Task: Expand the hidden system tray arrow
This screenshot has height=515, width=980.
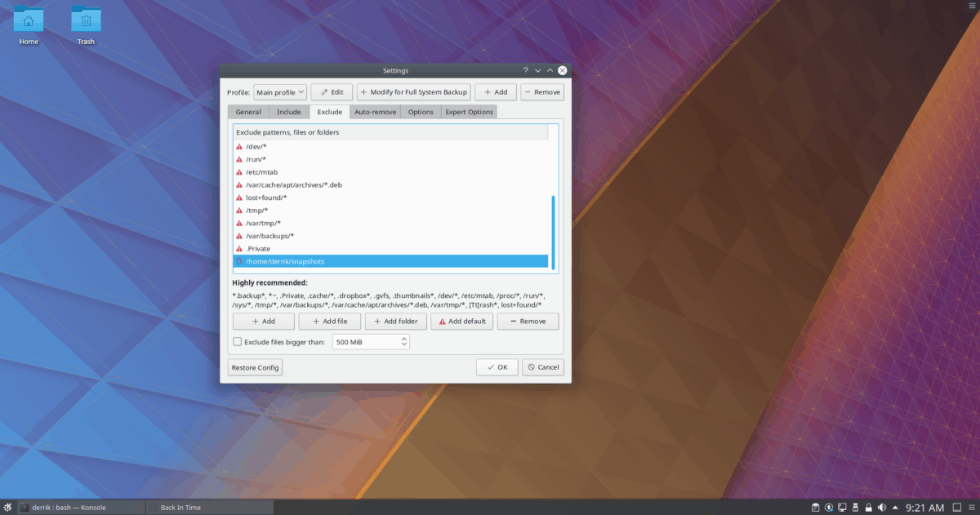Action: [x=895, y=507]
